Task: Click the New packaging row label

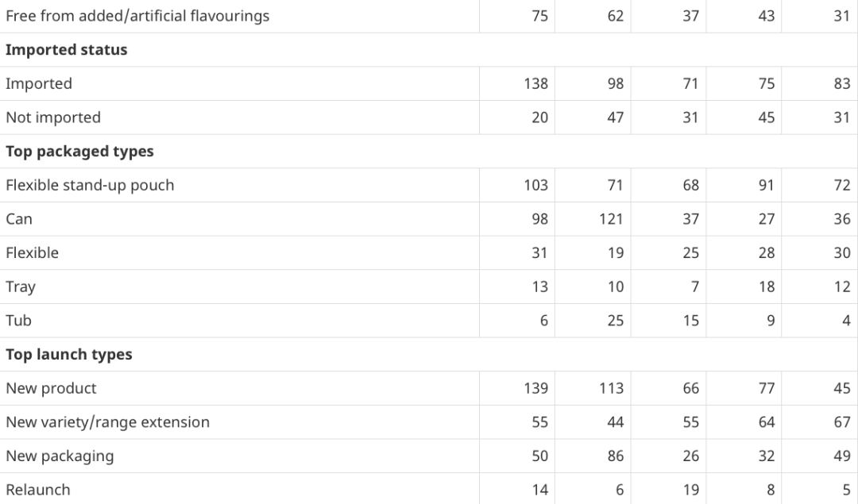Action: 60,456
